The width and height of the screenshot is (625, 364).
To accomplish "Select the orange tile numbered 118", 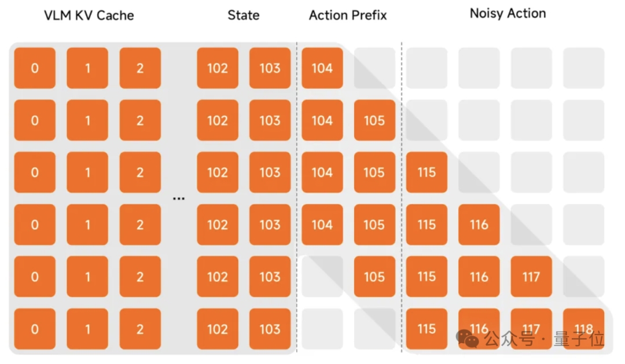I will 583,329.
